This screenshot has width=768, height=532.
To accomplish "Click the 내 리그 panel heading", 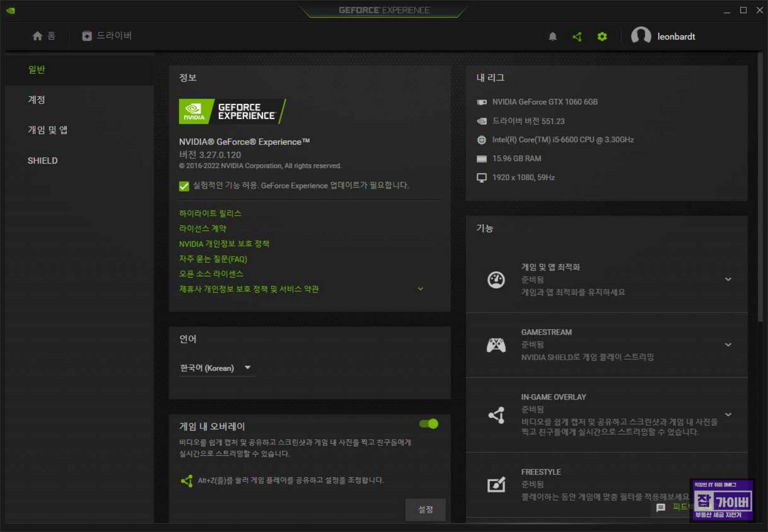I will (x=490, y=78).
